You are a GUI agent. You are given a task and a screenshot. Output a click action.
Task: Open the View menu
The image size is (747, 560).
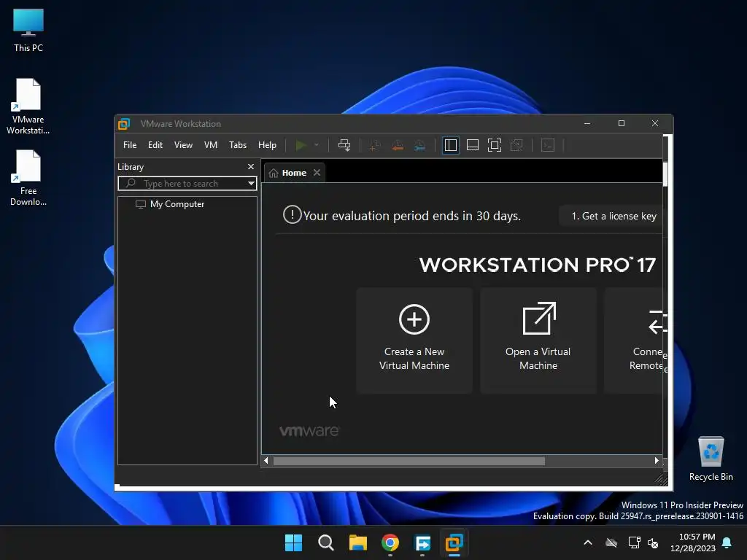coord(183,145)
